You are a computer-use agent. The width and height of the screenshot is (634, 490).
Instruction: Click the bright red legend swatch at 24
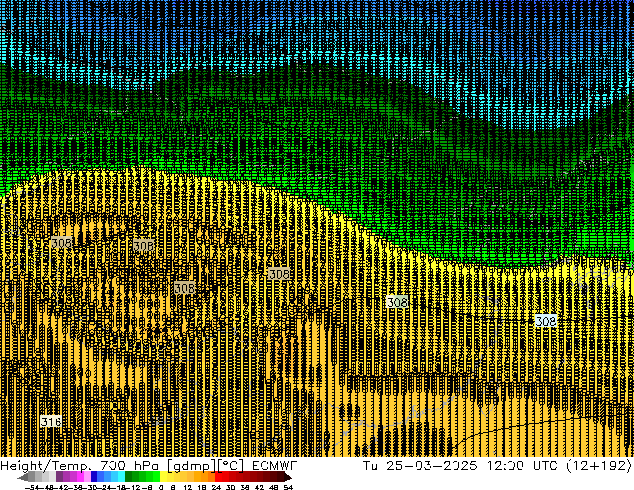(219, 477)
